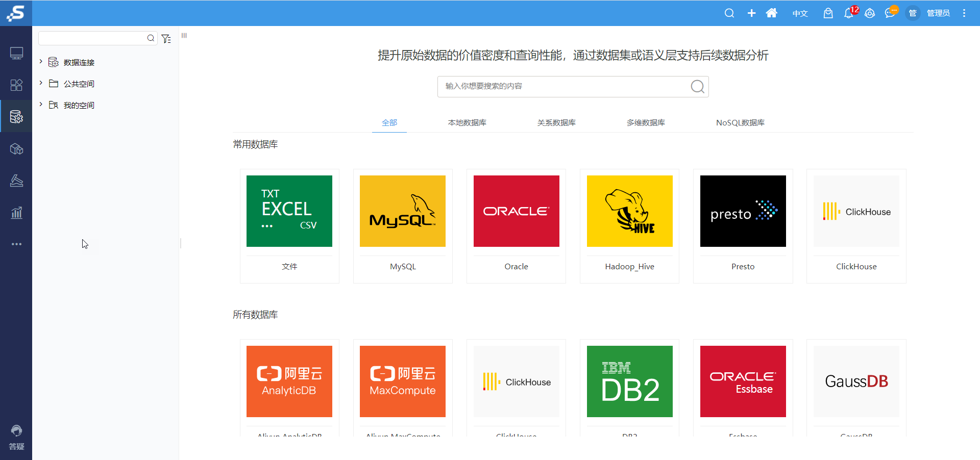Expand the 我的空间 tree node

pos(41,104)
